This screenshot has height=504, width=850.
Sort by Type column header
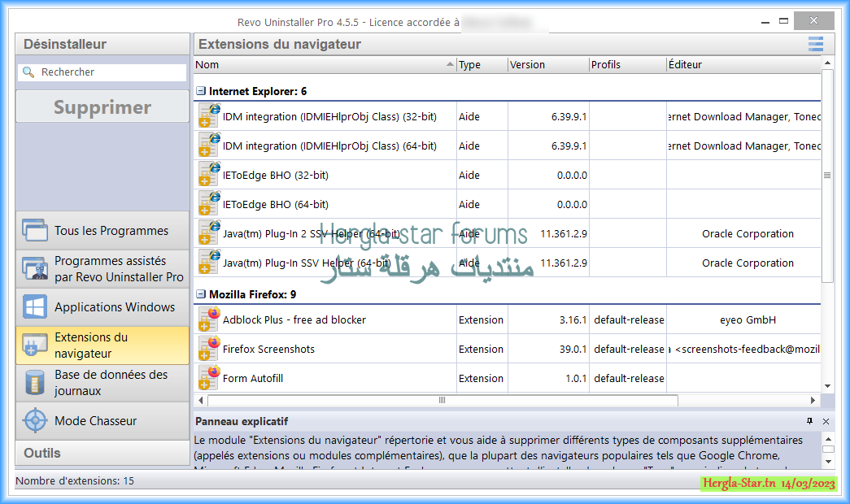click(x=482, y=64)
